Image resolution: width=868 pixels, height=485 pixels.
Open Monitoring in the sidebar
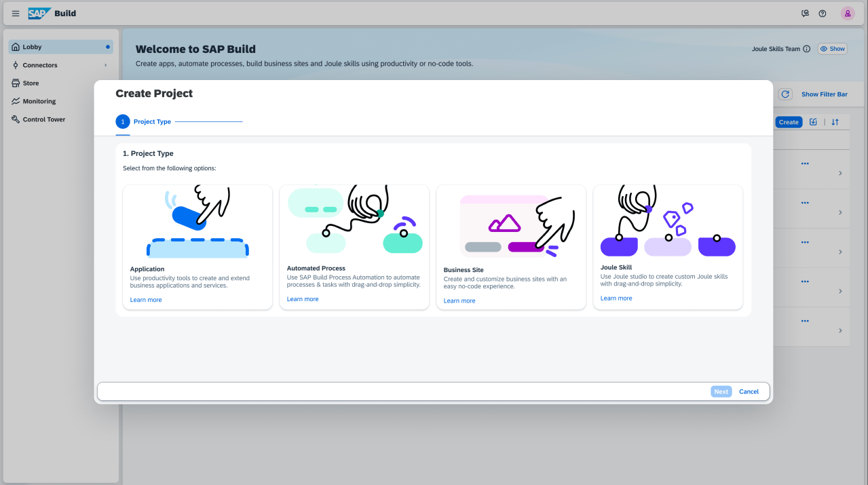(x=60, y=101)
